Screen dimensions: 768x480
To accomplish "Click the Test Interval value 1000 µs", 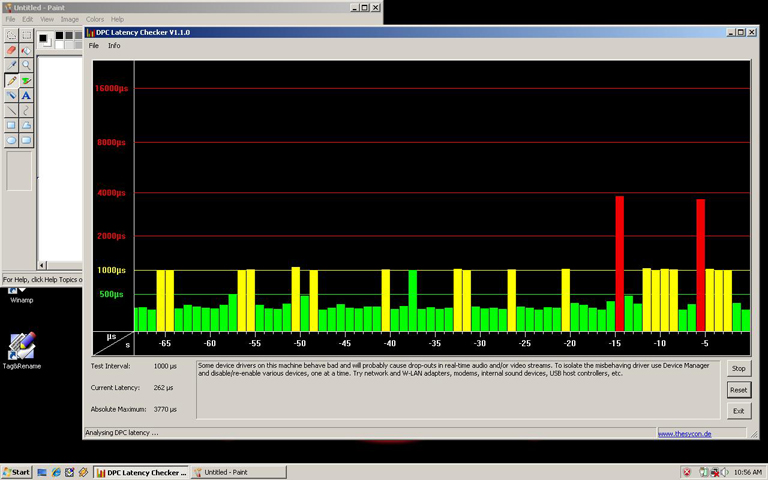I will coord(165,366).
